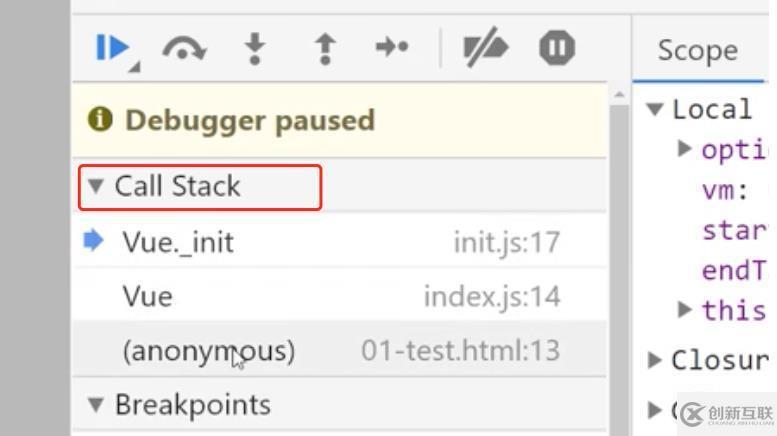This screenshot has width=777, height=436.
Task: Step into next function call
Action: coord(255,49)
